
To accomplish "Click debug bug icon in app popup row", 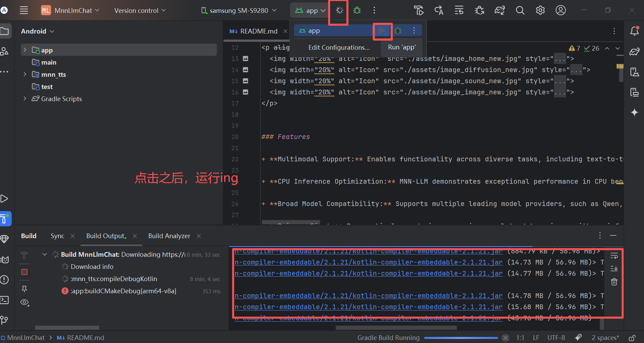I will 398,31.
